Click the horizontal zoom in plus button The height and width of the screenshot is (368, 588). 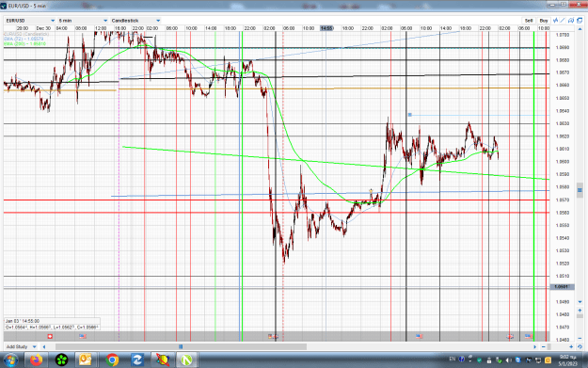[571, 347]
